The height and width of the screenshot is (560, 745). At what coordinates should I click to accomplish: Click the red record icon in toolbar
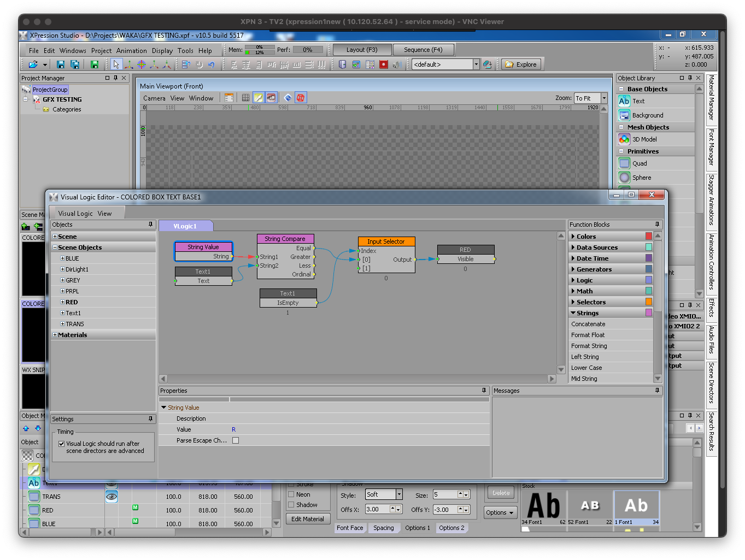click(384, 64)
